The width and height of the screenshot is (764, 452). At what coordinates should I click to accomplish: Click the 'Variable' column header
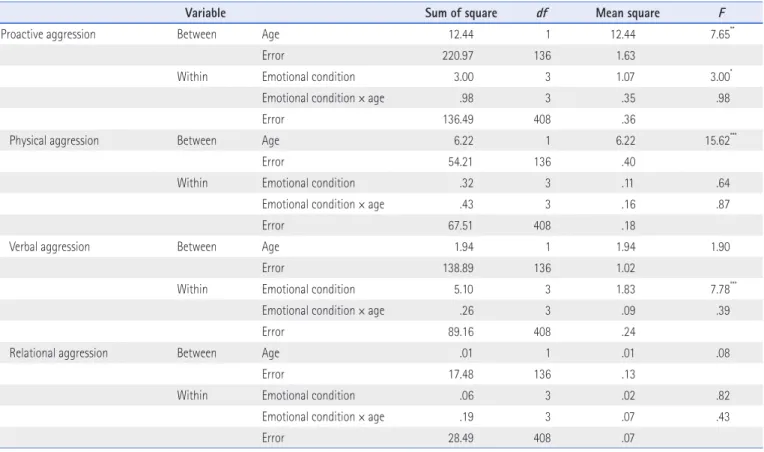(x=205, y=13)
